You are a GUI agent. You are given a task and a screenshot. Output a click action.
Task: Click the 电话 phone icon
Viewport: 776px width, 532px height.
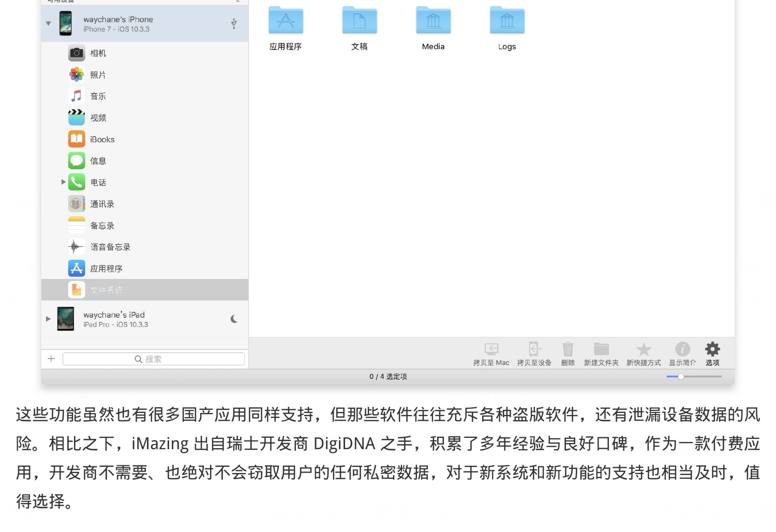(x=77, y=182)
